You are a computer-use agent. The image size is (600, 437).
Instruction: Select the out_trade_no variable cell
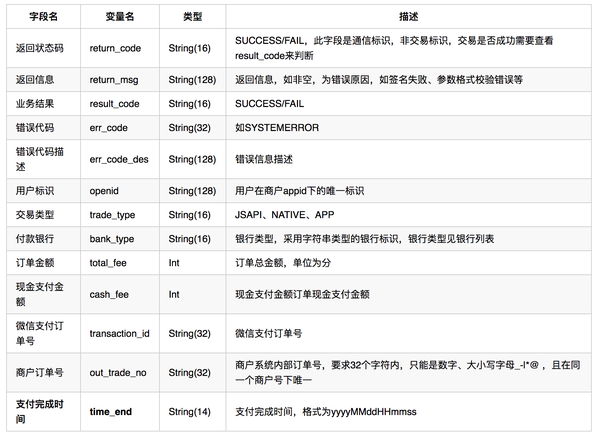coord(118,373)
